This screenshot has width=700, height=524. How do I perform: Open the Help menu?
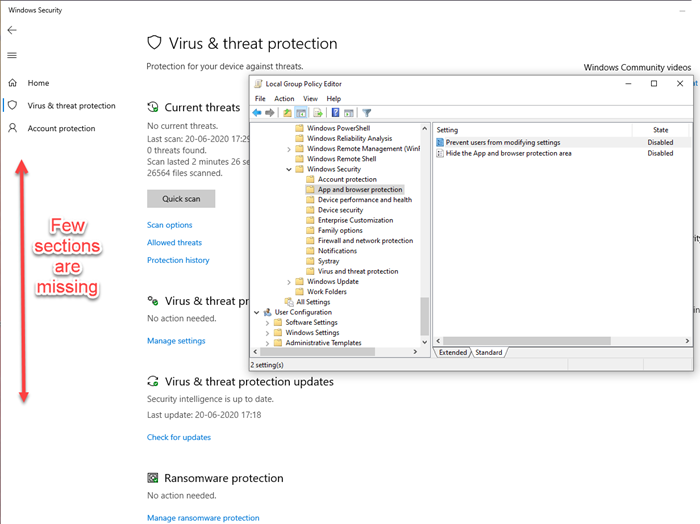click(333, 98)
